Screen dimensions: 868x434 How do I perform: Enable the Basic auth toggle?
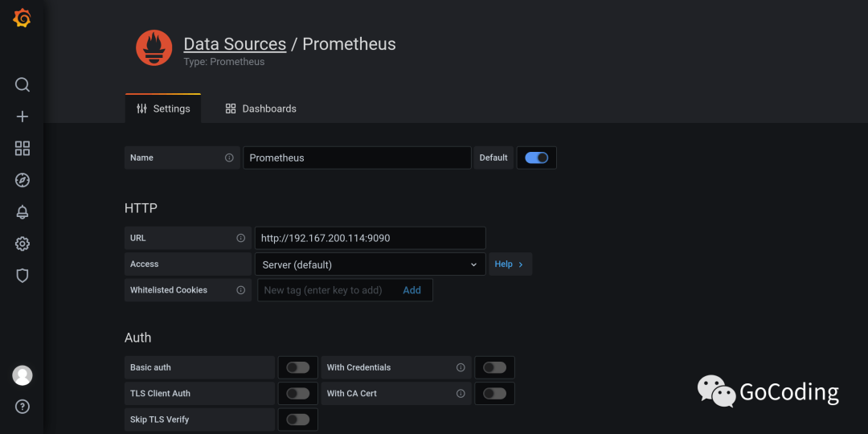[x=297, y=367]
